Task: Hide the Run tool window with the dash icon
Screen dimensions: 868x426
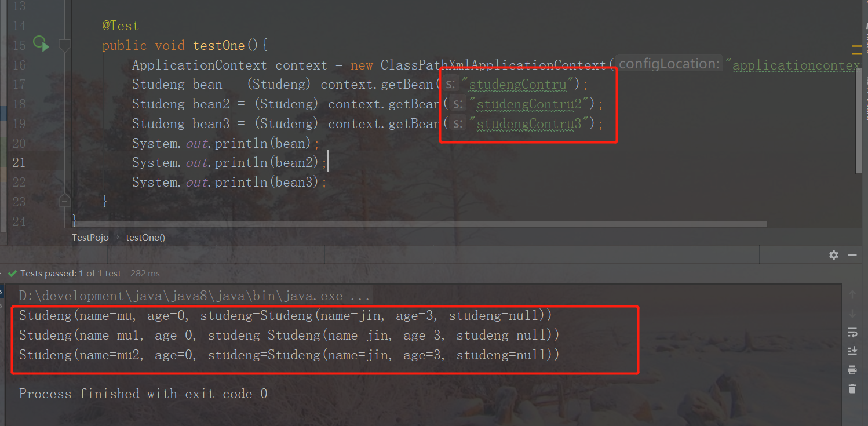Action: click(x=852, y=255)
